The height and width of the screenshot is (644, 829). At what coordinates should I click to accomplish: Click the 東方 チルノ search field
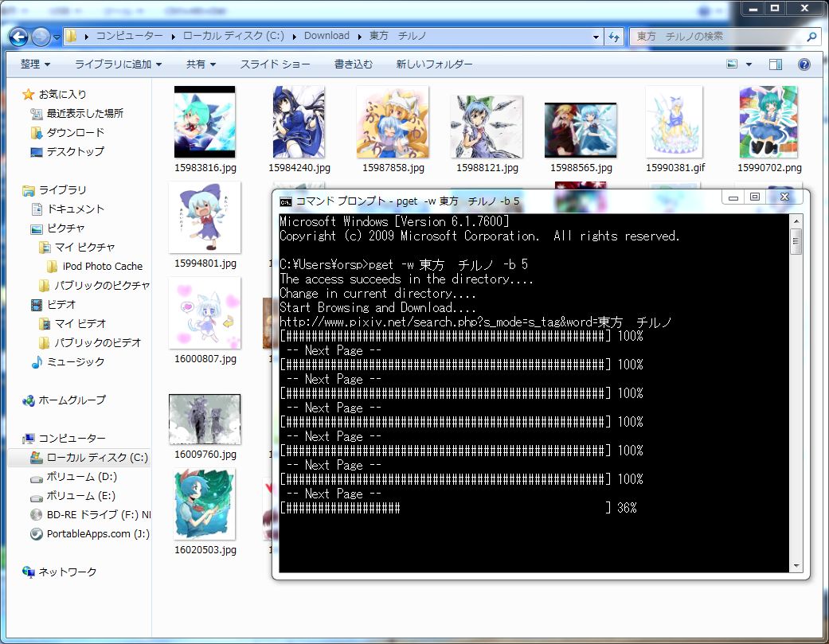(718, 37)
